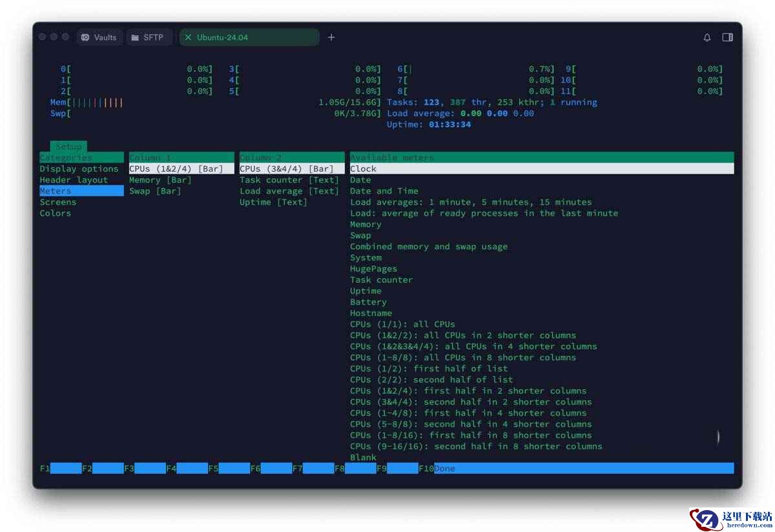Screen dimensions: 775x532
Task: Click the CPU 6 usage bar showing 0.7%
Action: pos(476,69)
